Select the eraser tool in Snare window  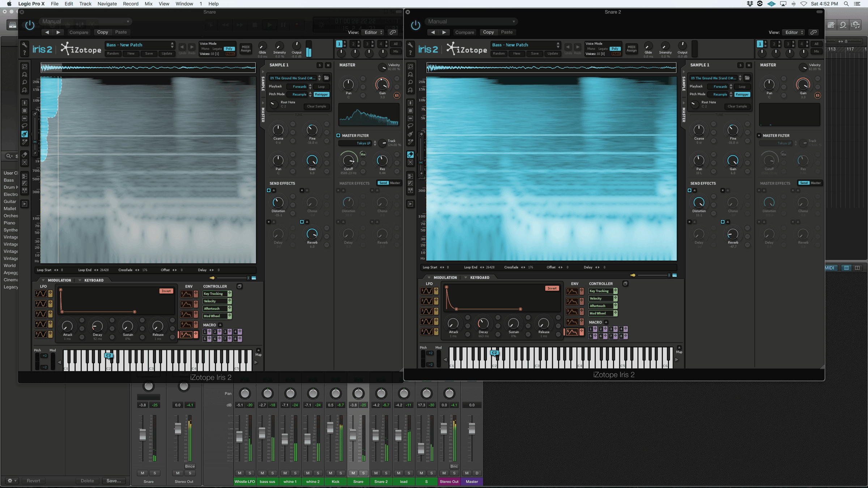tap(25, 155)
